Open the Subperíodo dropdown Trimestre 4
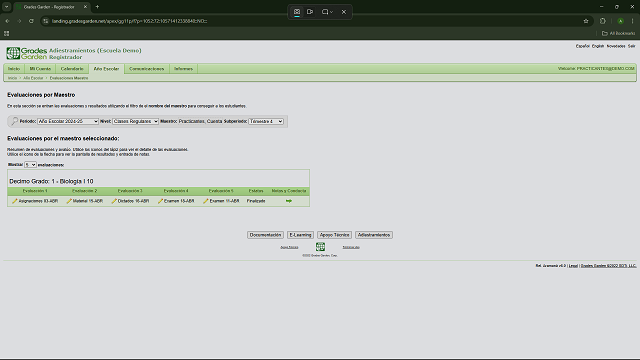This screenshot has height=360, width=640. coord(266,121)
